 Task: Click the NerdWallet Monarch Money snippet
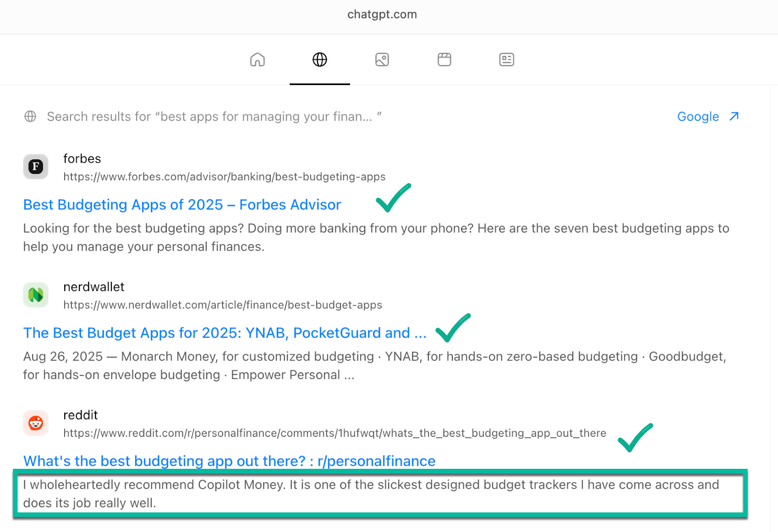pyautogui.click(x=374, y=366)
